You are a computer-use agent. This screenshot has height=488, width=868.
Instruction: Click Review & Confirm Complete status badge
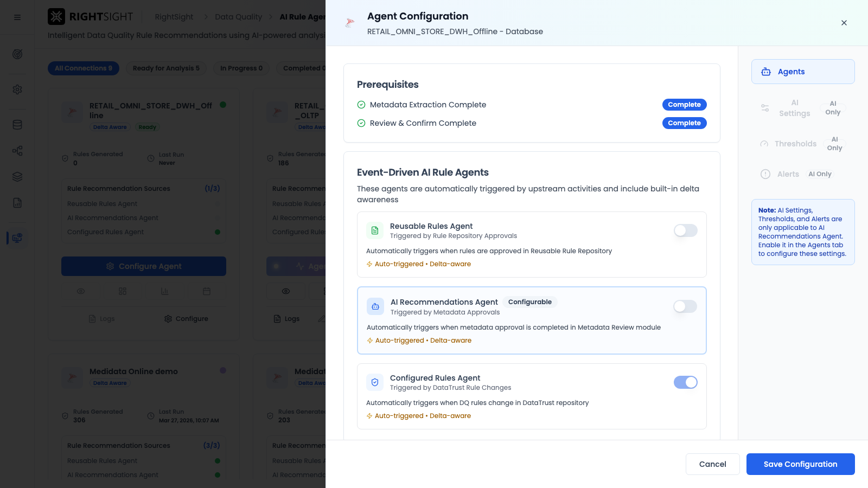pos(684,123)
